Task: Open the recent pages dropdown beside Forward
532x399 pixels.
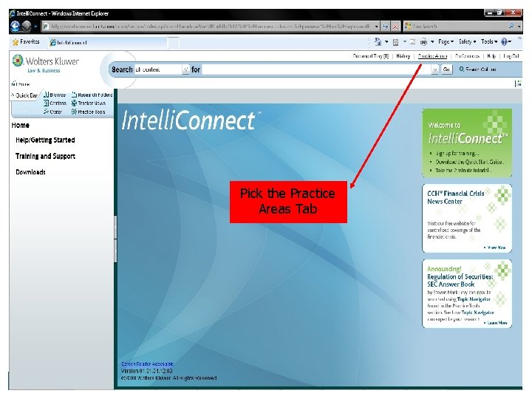Action: pyautogui.click(x=35, y=26)
